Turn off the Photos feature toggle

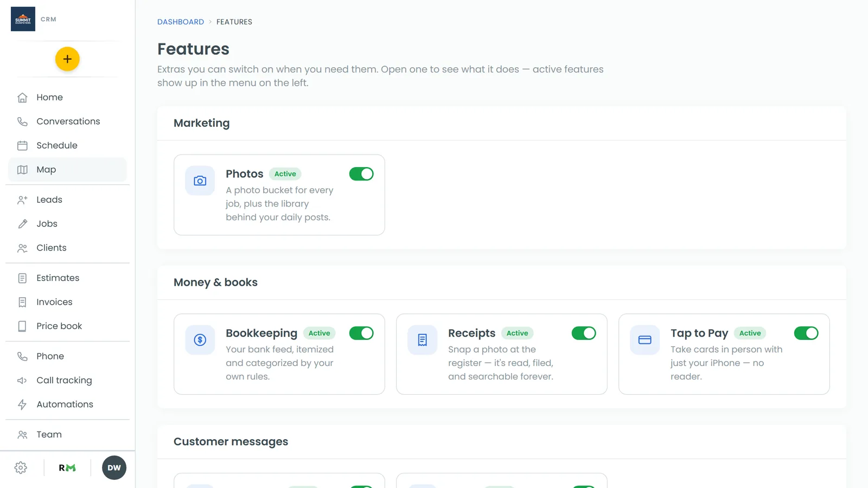point(361,174)
